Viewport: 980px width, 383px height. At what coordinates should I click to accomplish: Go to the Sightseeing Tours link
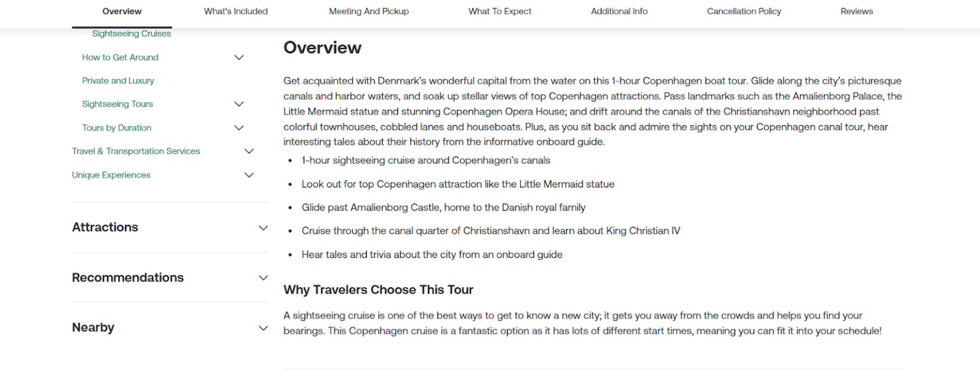click(x=117, y=103)
